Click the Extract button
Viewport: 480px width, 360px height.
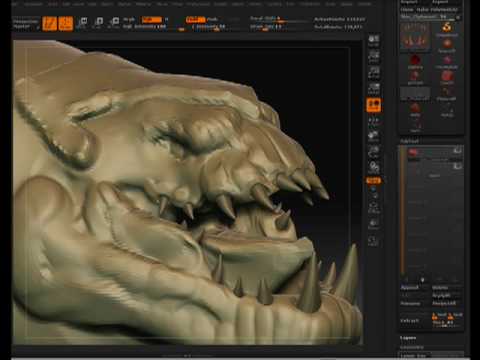click(409, 321)
